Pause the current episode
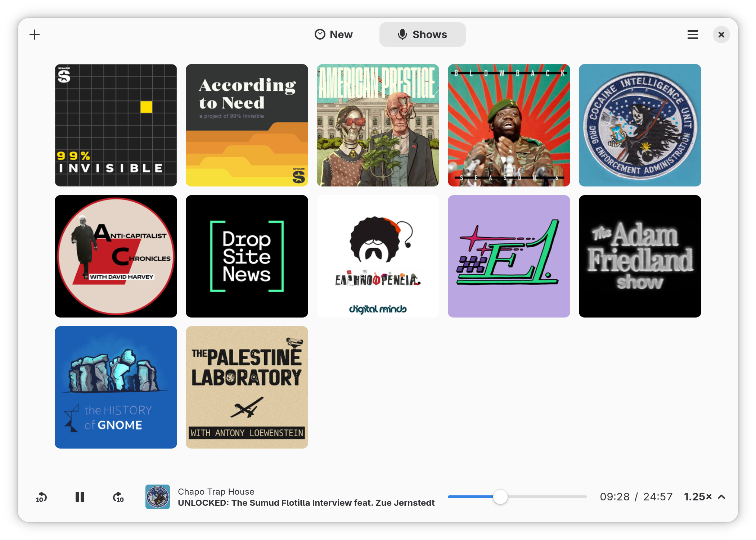The image size is (756, 540). 80,497
